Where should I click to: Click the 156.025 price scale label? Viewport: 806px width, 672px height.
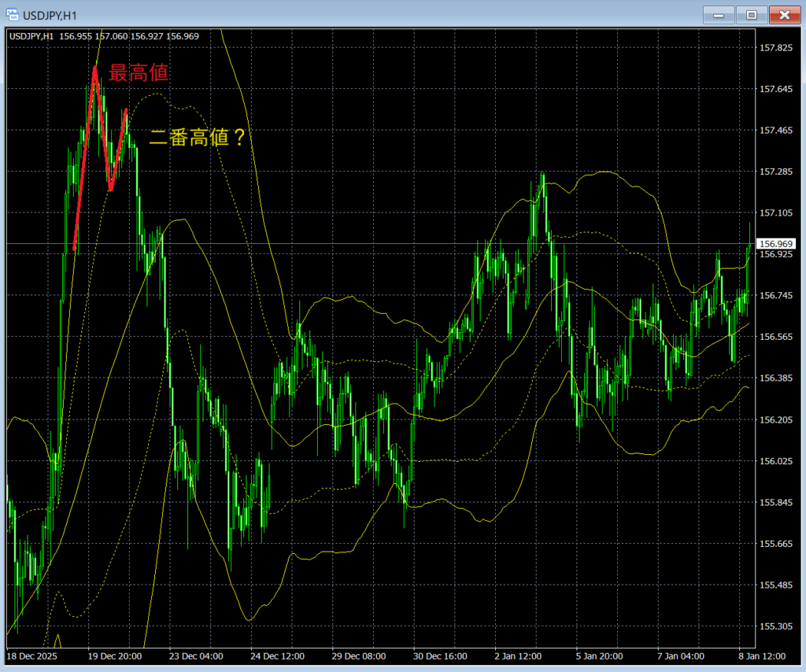776,461
